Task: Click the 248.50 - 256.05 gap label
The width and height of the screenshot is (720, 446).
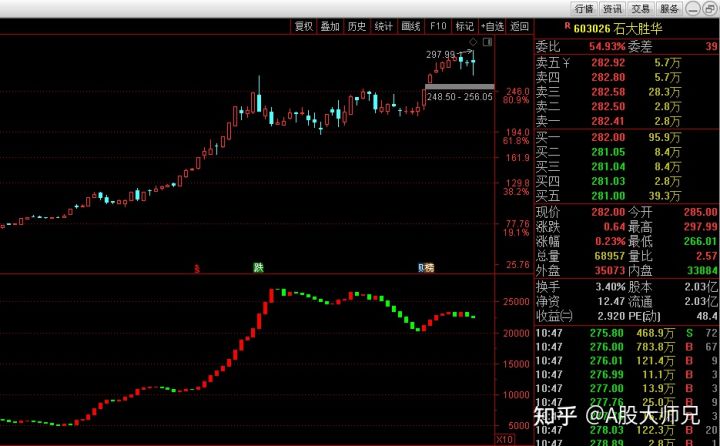Action: pos(460,97)
